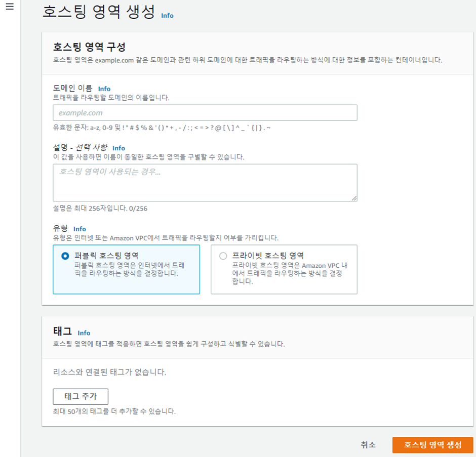Click the 취소 cancel button

point(368,445)
